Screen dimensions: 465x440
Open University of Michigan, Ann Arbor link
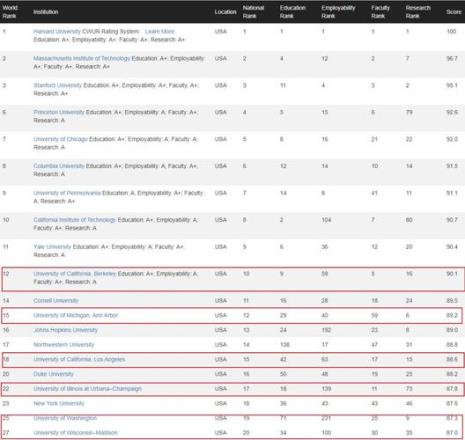pos(75,315)
